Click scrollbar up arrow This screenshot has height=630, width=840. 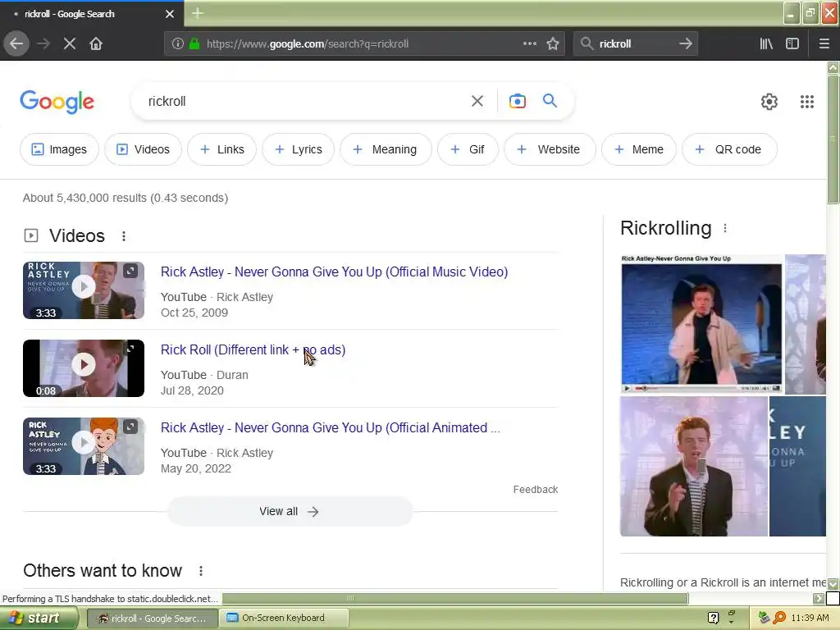pyautogui.click(x=833, y=67)
